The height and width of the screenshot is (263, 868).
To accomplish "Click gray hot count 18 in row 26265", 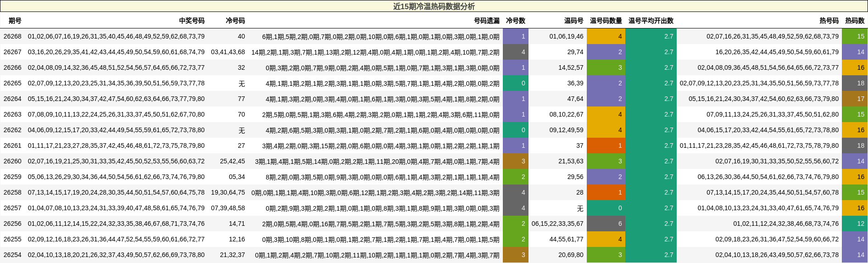I will pos(855,83).
